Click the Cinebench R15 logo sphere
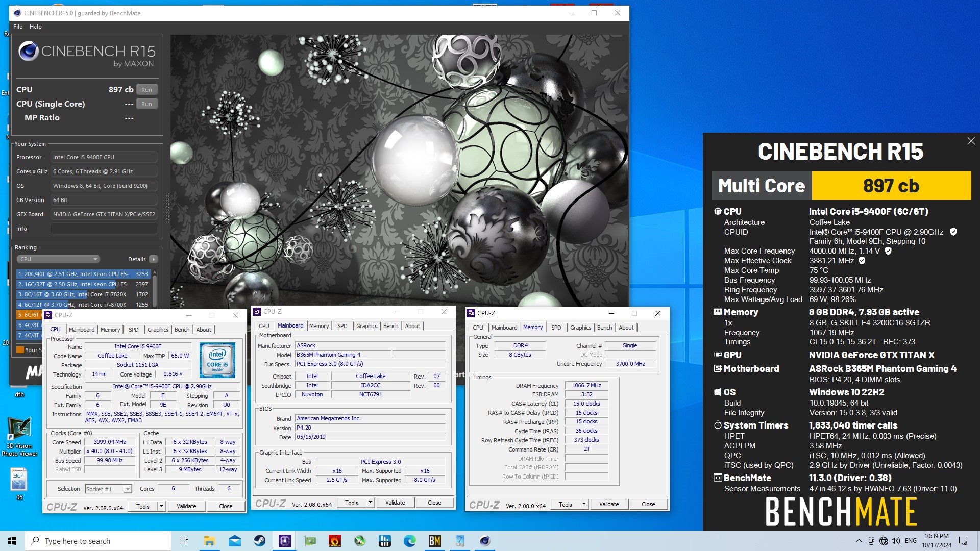This screenshot has width=980, height=551. [x=28, y=52]
